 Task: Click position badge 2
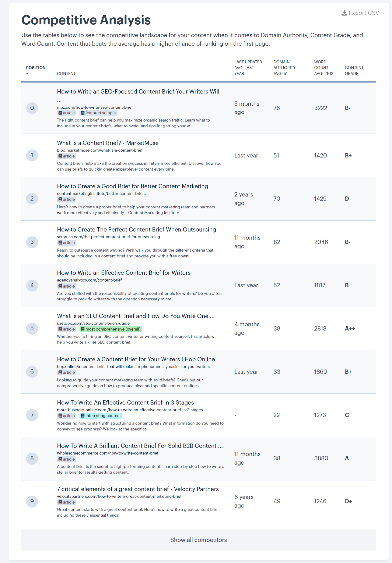pyautogui.click(x=32, y=199)
